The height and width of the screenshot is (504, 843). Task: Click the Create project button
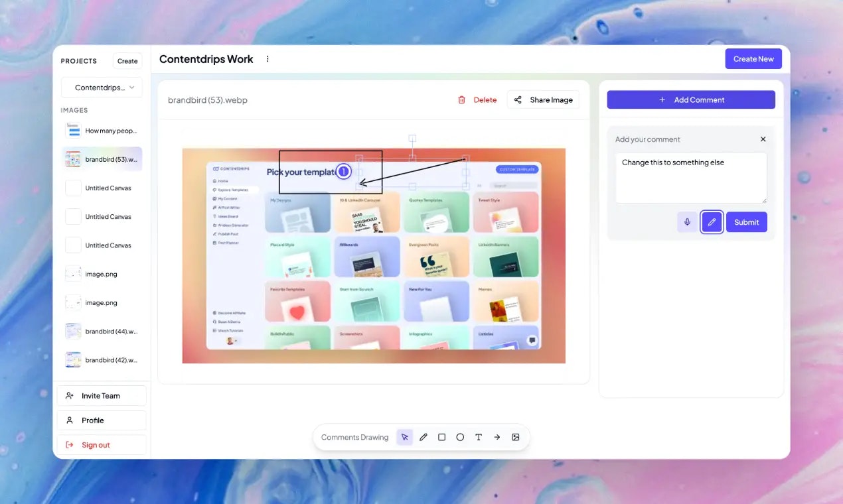(127, 61)
